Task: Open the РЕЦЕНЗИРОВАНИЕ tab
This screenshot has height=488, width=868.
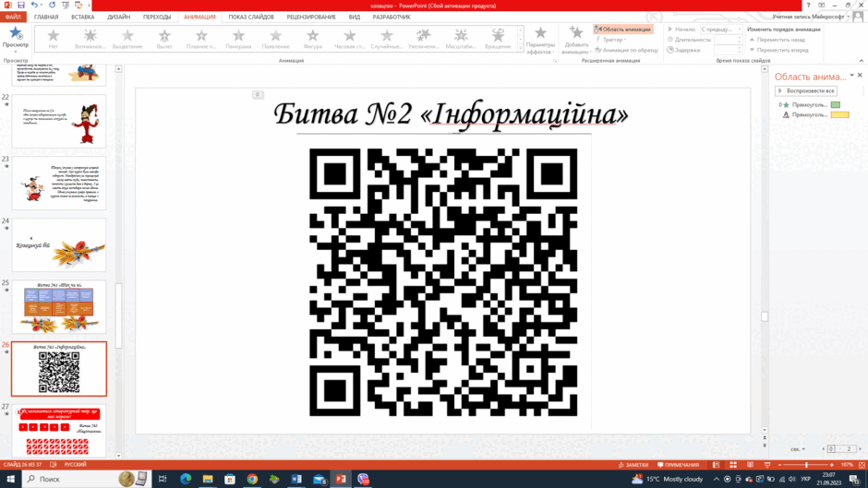Action: point(311,18)
